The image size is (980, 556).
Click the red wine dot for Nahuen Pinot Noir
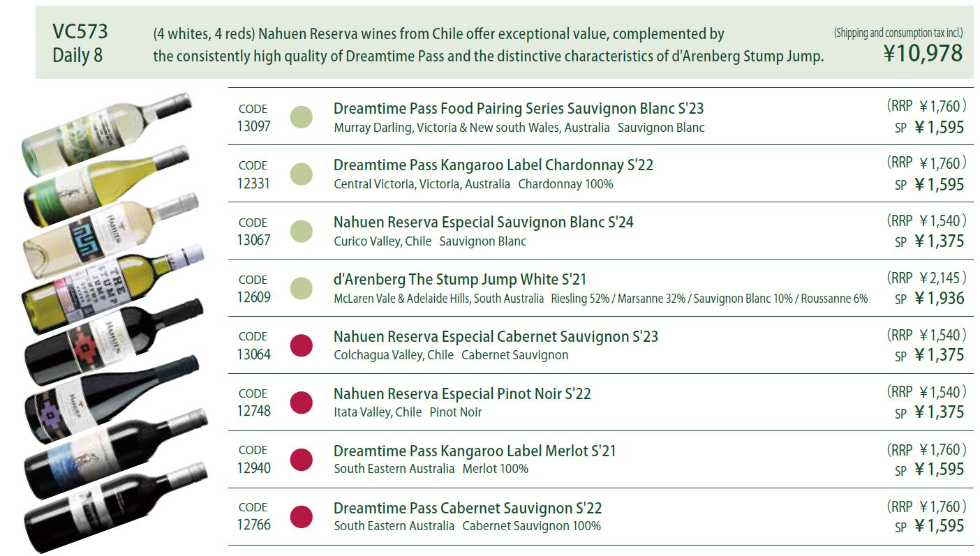click(x=301, y=402)
